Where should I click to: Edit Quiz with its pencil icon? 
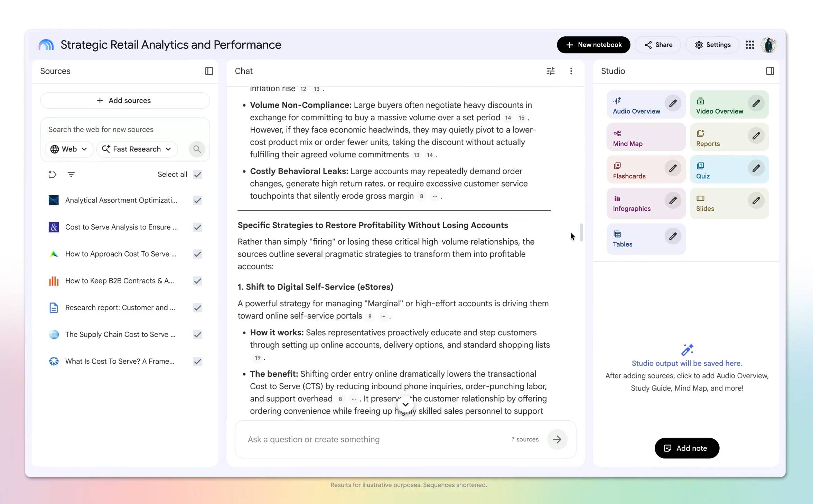756,168
